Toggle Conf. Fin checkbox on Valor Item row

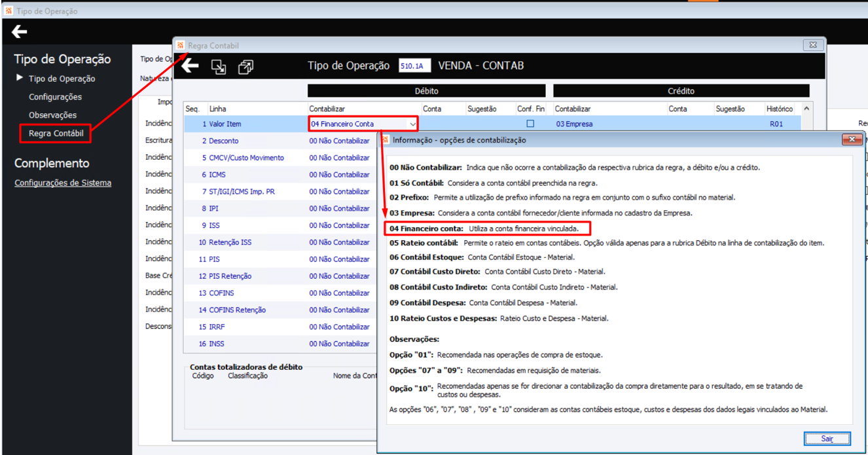pyautogui.click(x=530, y=123)
